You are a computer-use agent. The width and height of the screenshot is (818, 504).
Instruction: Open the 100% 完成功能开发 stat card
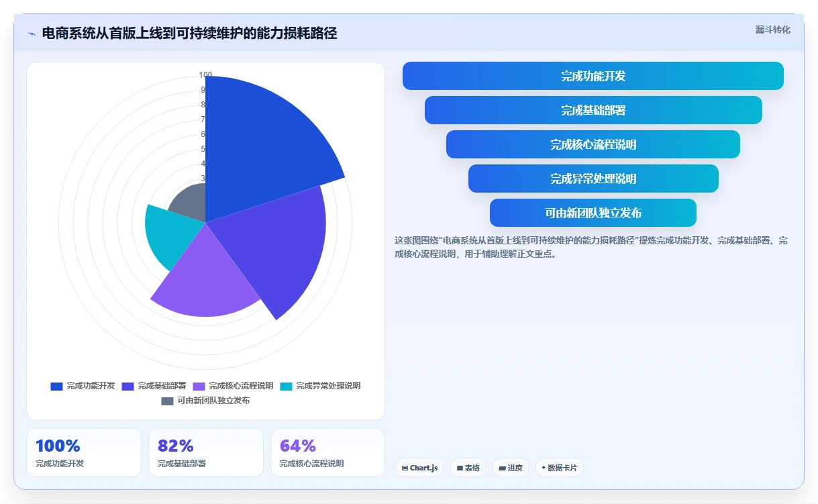pyautogui.click(x=84, y=452)
